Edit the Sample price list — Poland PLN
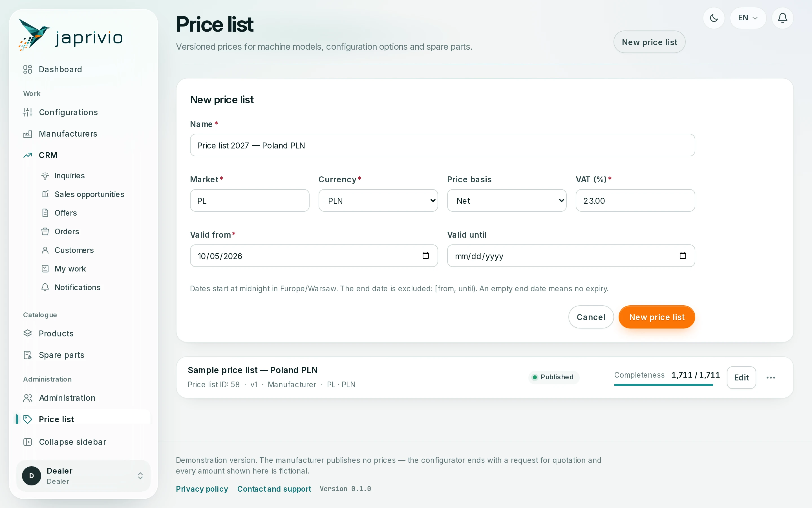The image size is (812, 508). point(741,377)
